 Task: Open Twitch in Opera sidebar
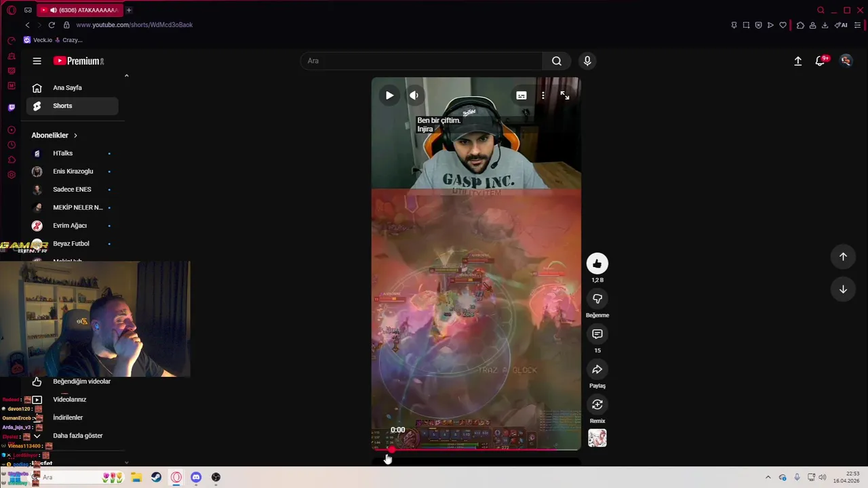12,108
